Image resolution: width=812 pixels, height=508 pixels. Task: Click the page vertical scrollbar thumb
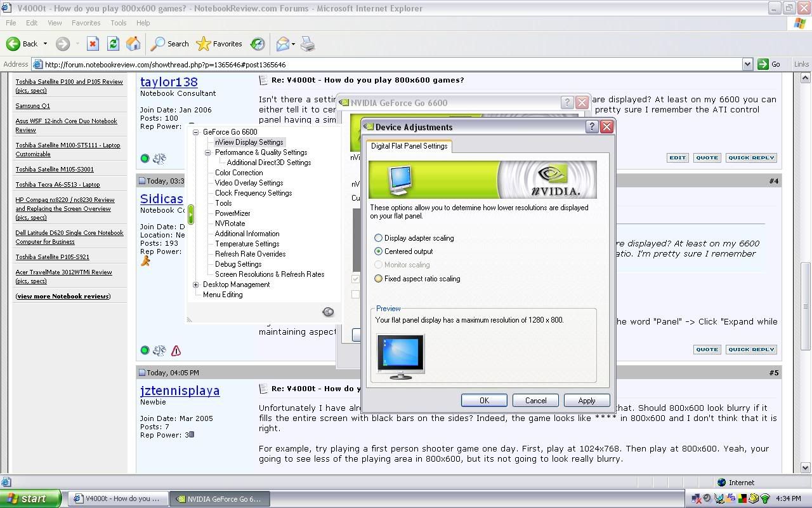pos(806,305)
